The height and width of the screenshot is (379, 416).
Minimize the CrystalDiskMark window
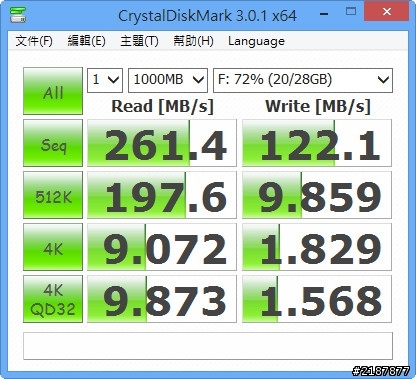(x=324, y=13)
